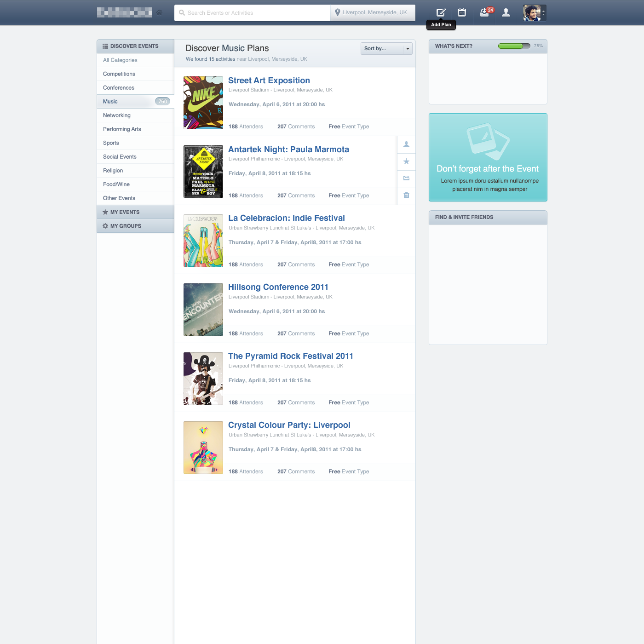
Task: Select All Categories in sidebar
Action: point(135,60)
